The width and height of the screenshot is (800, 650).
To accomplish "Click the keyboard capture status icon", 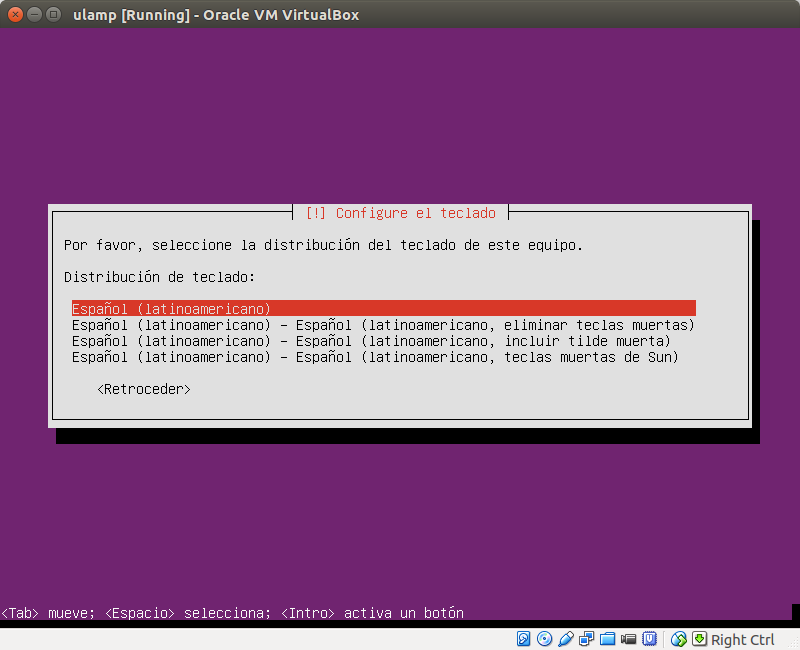I will click(697, 639).
